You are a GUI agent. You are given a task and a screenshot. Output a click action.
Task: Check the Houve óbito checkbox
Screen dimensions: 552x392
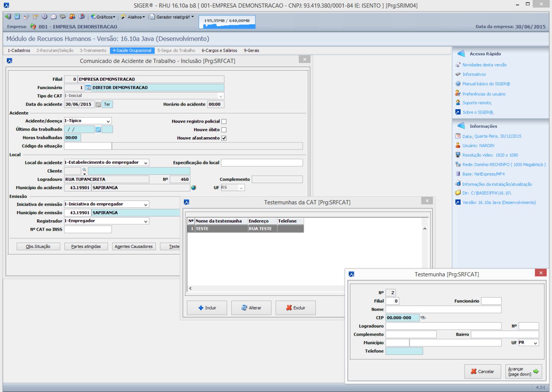coord(224,130)
